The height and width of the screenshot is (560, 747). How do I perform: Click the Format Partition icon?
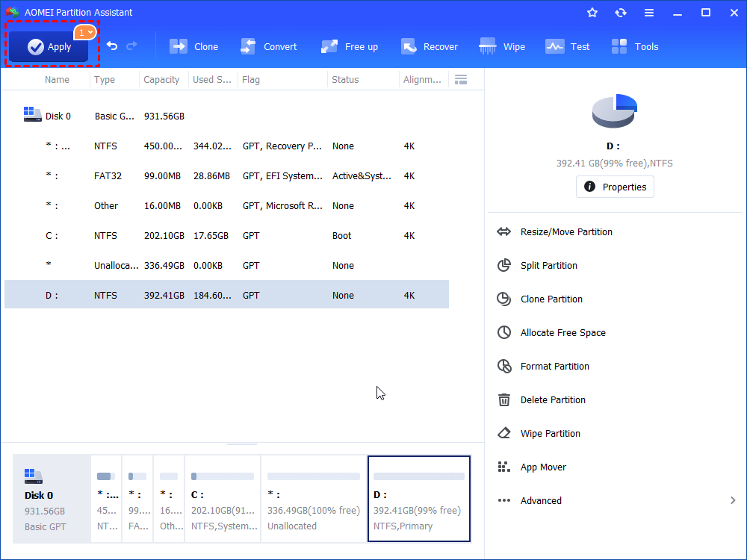point(503,366)
